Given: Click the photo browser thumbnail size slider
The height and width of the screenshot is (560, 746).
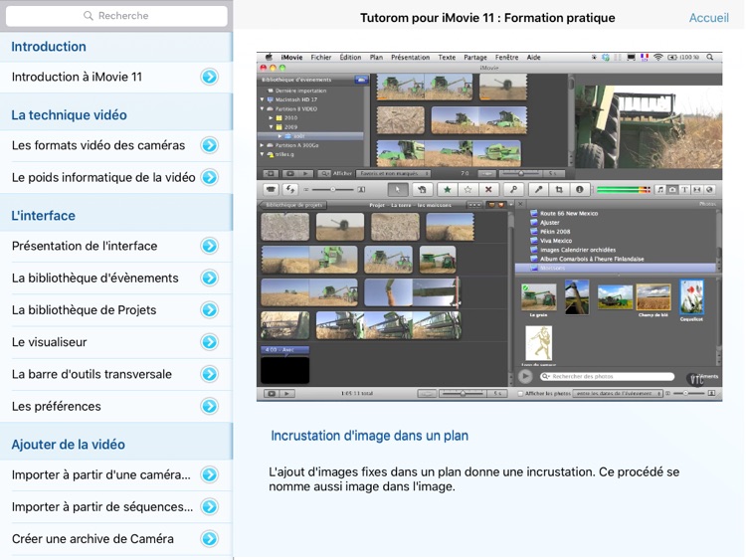Looking at the screenshot, I should pos(690,394).
